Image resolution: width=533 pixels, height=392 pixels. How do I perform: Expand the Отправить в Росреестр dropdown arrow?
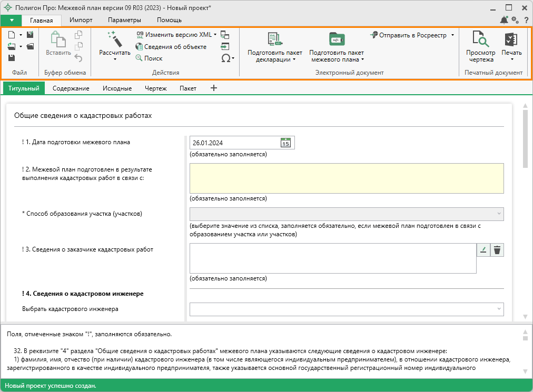tap(452, 35)
